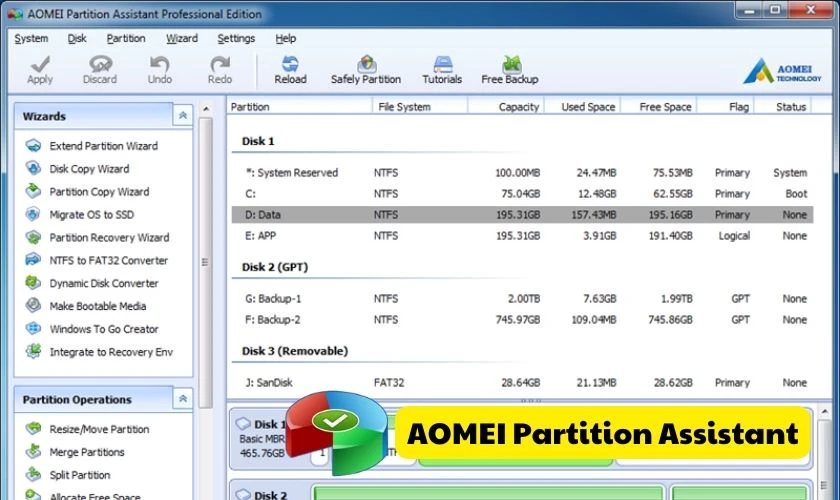Click the 2.00TB capacity cell
This screenshot has width=840, height=500.
coord(524,298)
